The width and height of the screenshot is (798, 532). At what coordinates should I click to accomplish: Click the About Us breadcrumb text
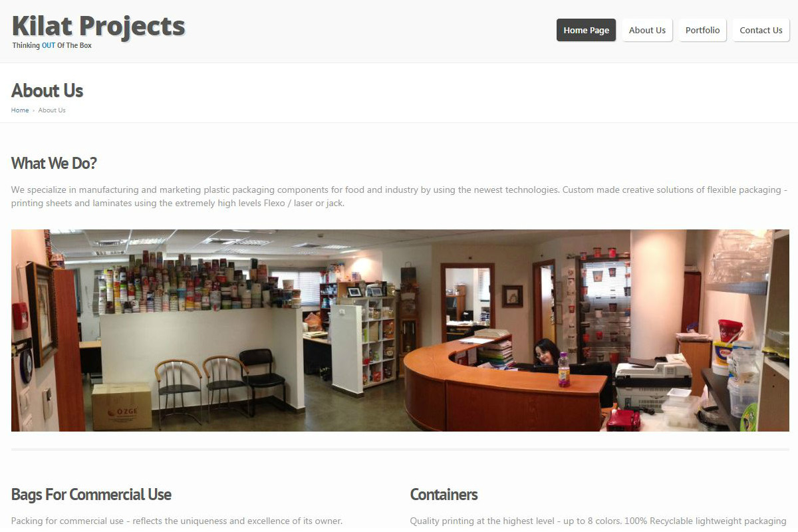click(52, 110)
